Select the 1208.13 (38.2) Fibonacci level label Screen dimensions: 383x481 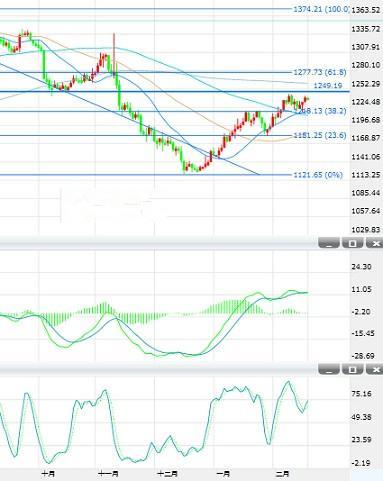(320, 111)
